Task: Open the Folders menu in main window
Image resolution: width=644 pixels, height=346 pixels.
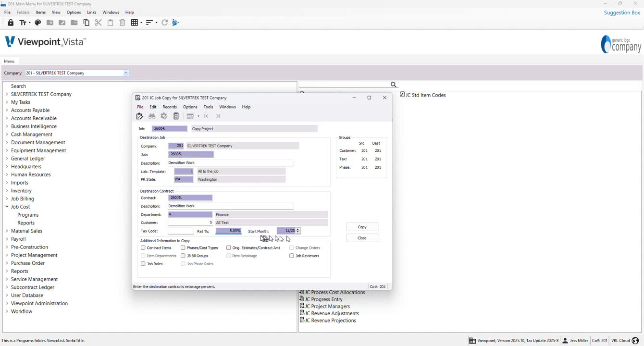Action: [x=23, y=12]
